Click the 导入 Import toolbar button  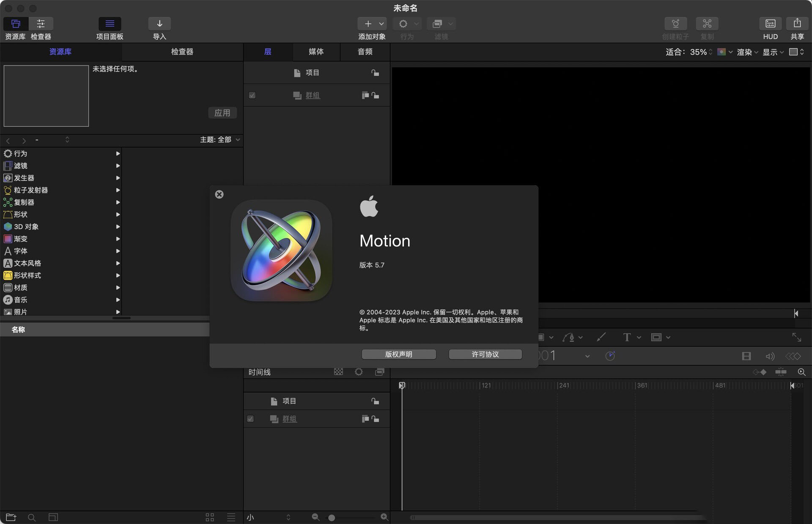(x=159, y=24)
